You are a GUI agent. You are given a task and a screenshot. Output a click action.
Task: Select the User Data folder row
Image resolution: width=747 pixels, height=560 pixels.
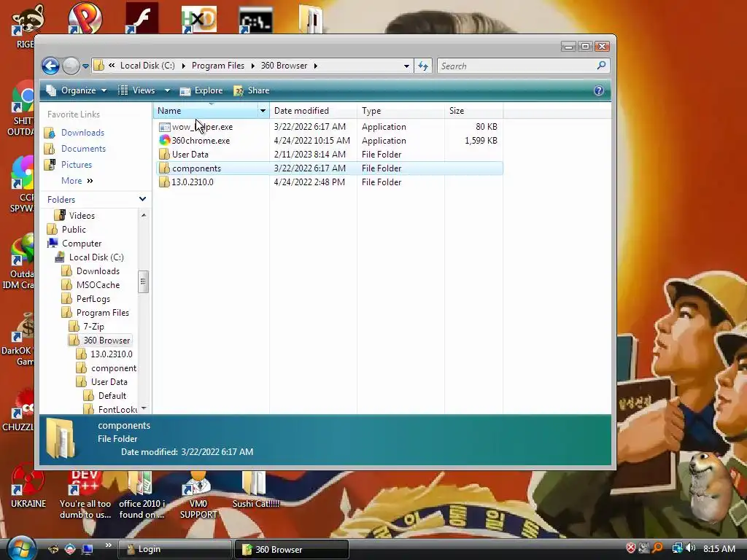tap(330, 155)
